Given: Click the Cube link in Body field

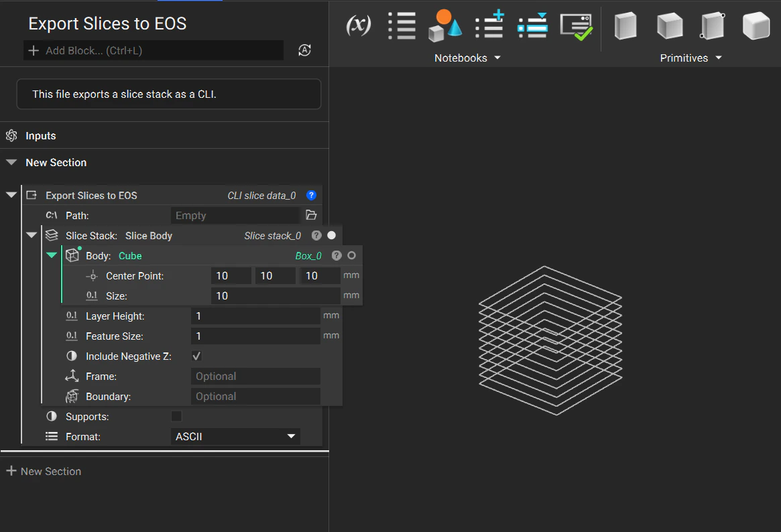Looking at the screenshot, I should [130, 255].
